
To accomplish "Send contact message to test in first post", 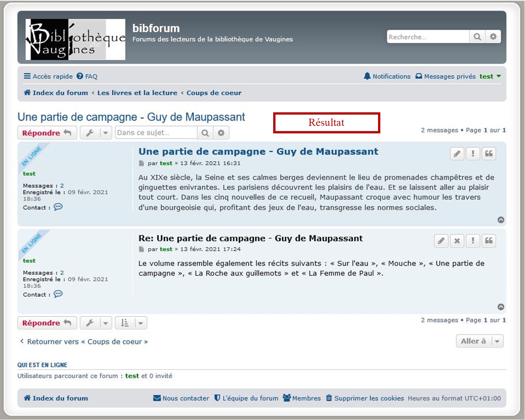I will click(x=58, y=207).
